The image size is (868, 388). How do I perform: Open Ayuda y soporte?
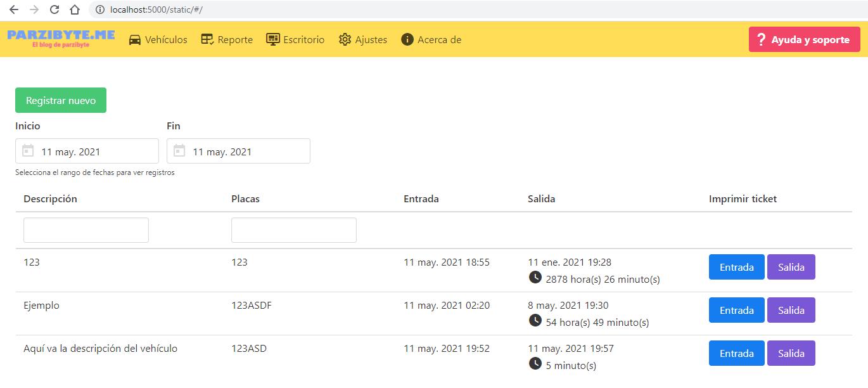click(x=804, y=39)
